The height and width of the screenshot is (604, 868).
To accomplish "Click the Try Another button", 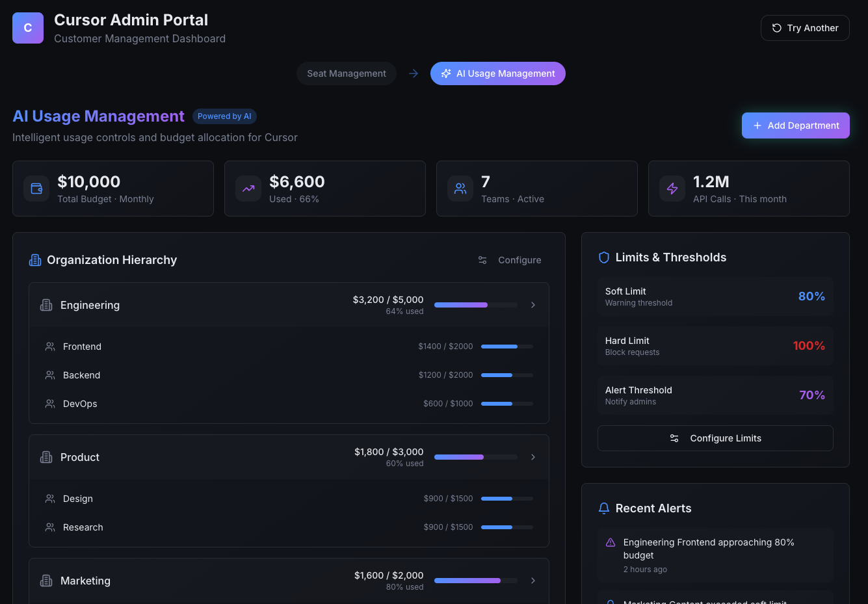I will pyautogui.click(x=805, y=28).
